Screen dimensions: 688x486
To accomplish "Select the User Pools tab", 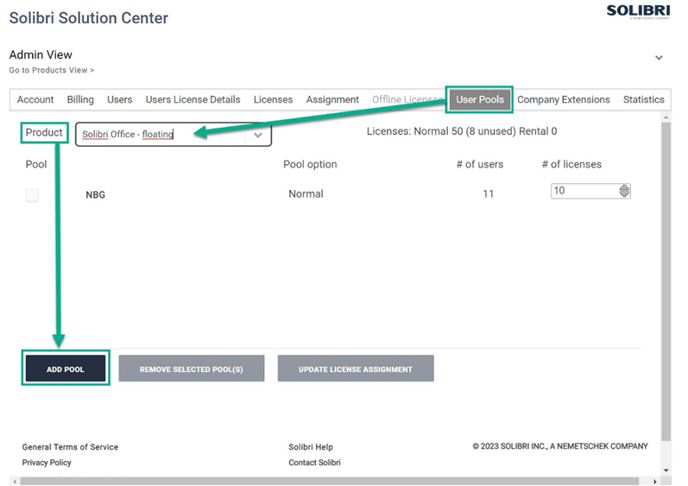I will click(x=480, y=100).
